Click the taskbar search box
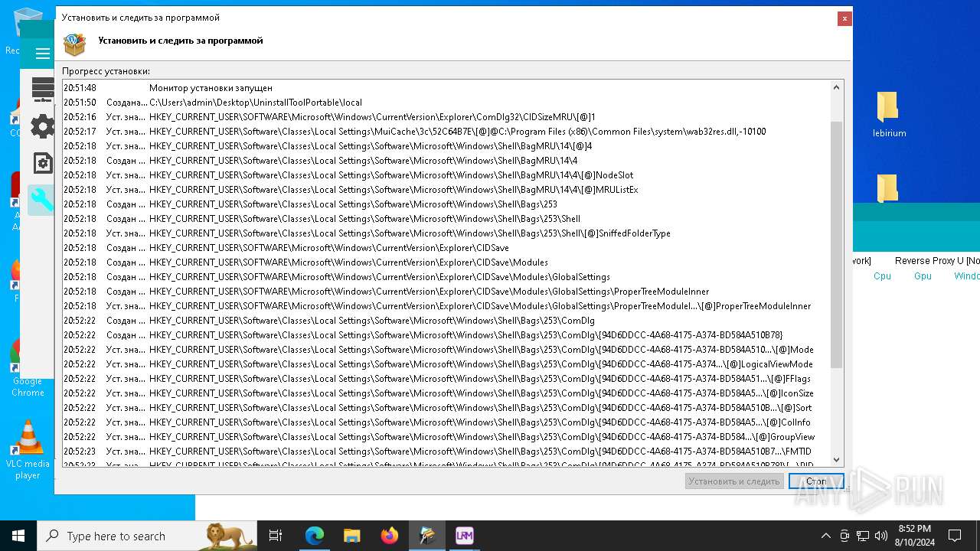The image size is (980, 551). click(147, 536)
